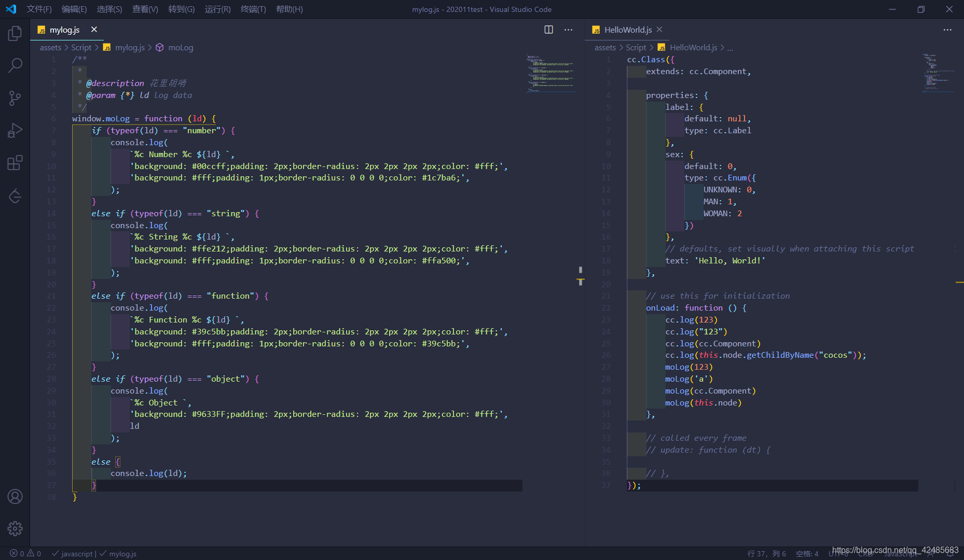Screen dimensions: 964x560
Task: Open the Accounts menu icon
Action: pyautogui.click(x=15, y=496)
